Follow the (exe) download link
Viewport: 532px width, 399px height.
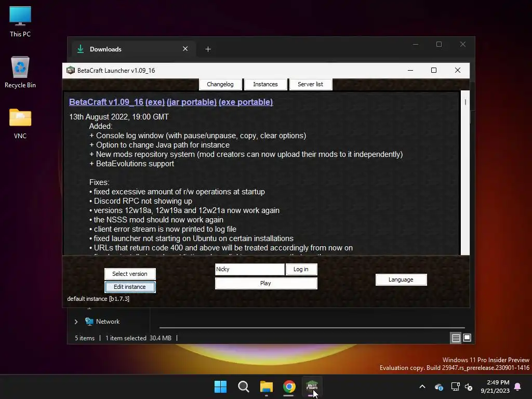tap(155, 102)
